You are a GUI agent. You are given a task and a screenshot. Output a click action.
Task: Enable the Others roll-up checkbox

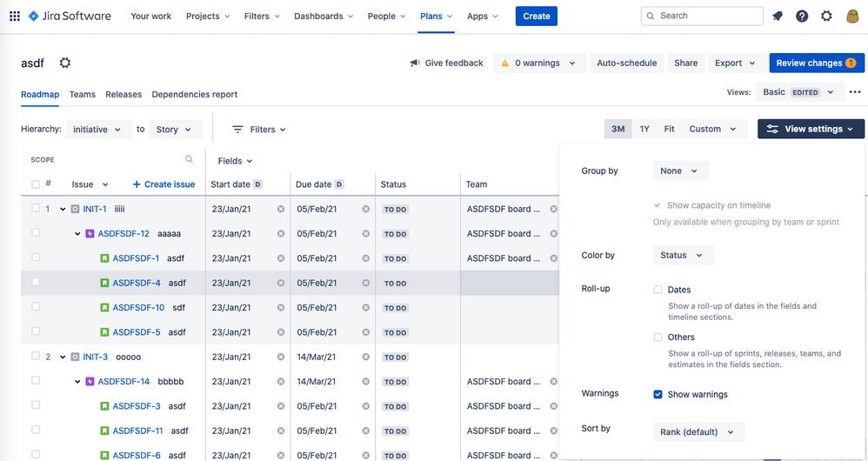(658, 337)
